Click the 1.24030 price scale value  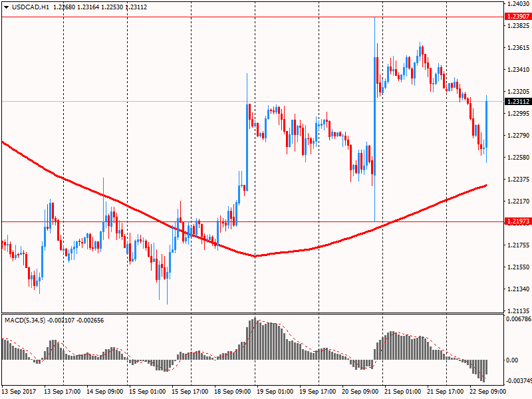point(519,4)
